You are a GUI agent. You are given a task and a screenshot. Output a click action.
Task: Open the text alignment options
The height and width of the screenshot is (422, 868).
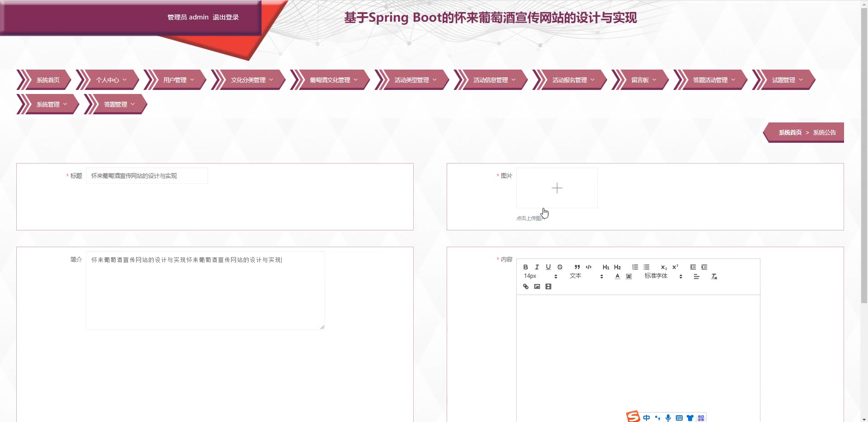point(697,277)
